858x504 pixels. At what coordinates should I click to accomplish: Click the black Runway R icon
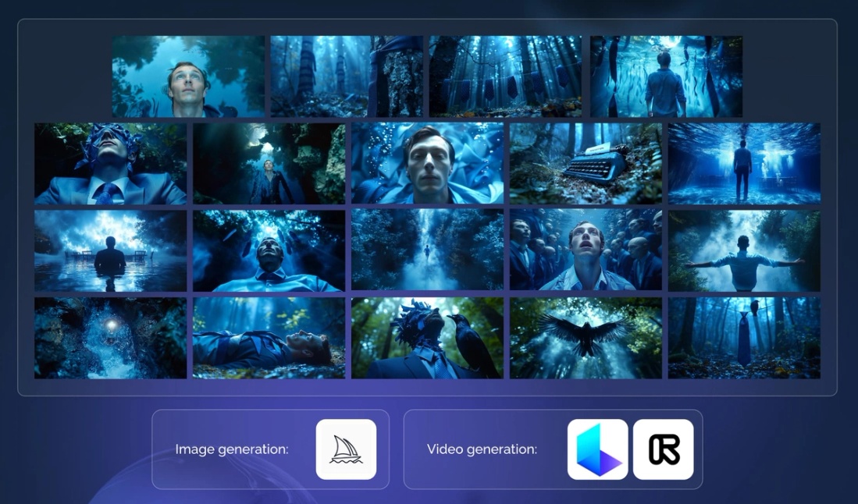tap(663, 449)
